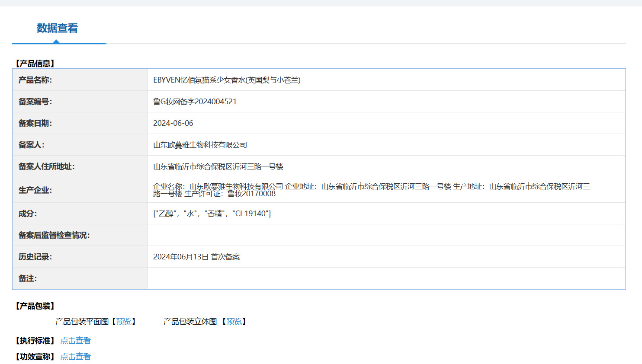Click the filing number 鲁G妆网备字2024004521
Viewport: 642px width, 364px height.
pyautogui.click(x=195, y=102)
